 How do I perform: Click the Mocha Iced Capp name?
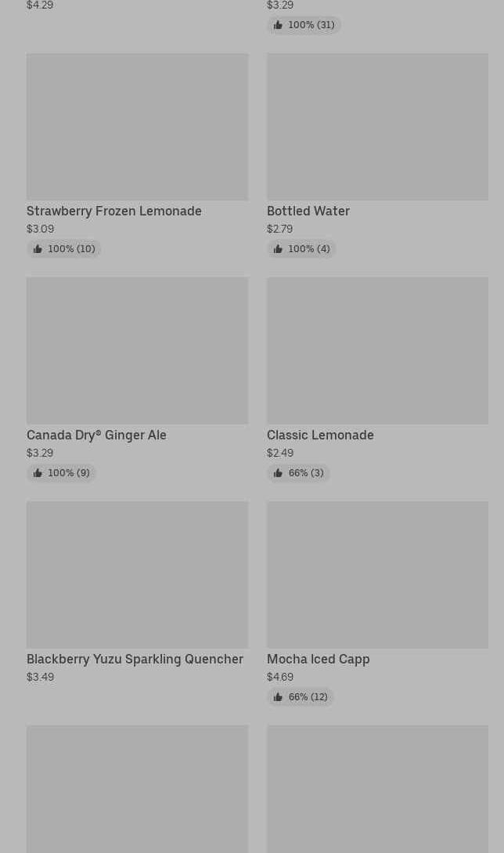pos(318,659)
